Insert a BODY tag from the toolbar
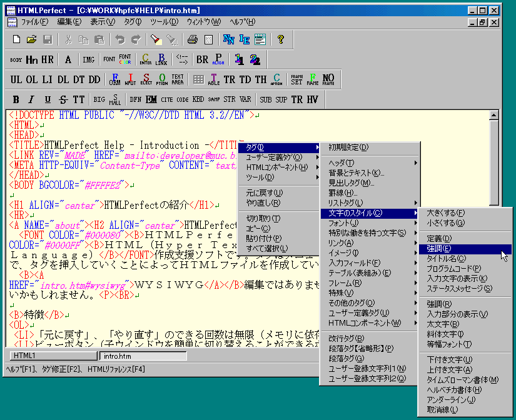The height and width of the screenshot is (420, 516). click(16, 59)
